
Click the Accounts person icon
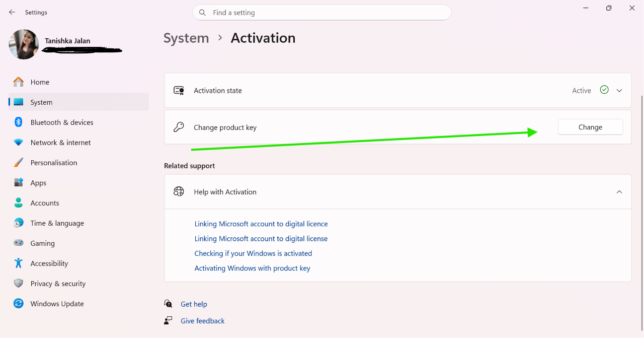[19, 203]
